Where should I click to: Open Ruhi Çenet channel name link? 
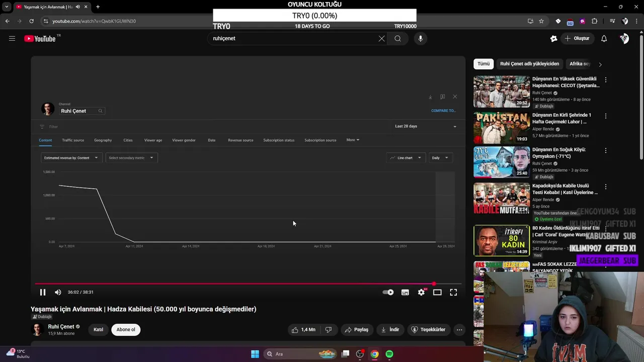pos(61,327)
